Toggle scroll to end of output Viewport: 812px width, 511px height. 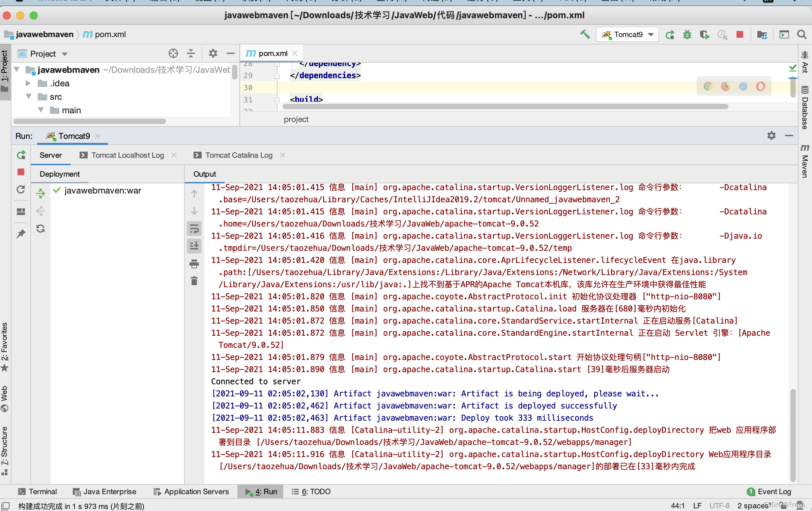194,246
